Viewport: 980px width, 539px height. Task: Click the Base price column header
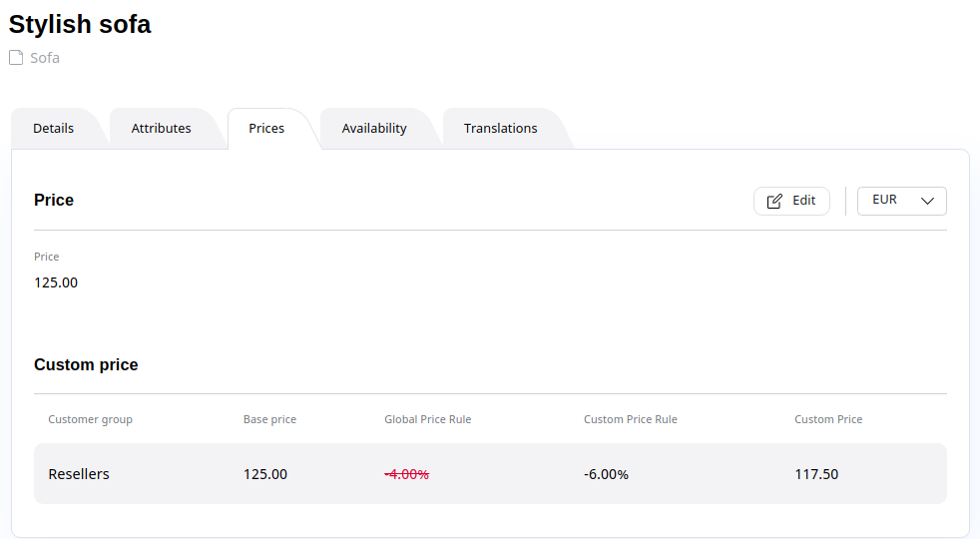click(270, 419)
